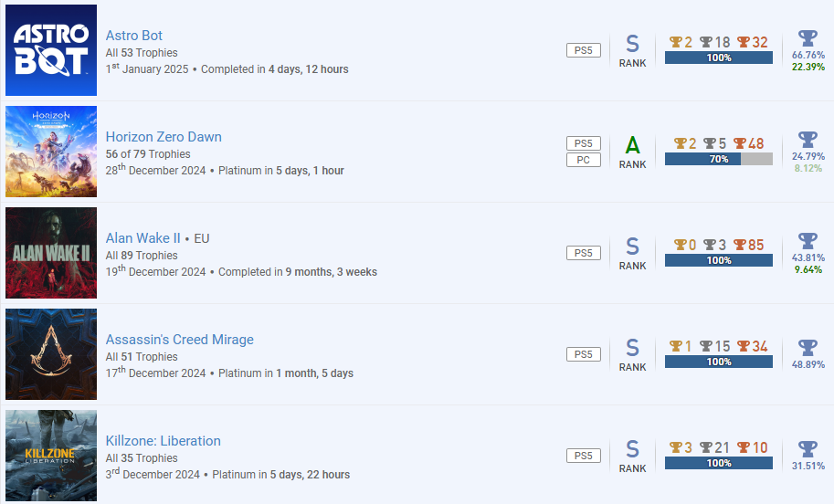Click the platinum trophy icon above 24.79%
The image size is (834, 504).
(808, 140)
